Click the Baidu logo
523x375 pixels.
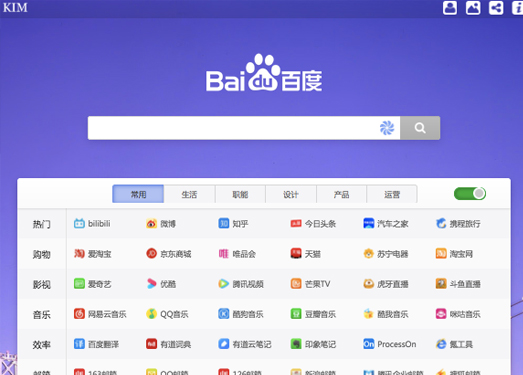click(264, 73)
